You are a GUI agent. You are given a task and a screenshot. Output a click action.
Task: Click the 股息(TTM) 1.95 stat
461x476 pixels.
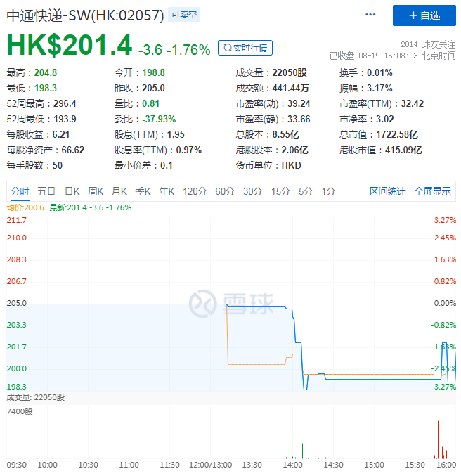click(149, 135)
